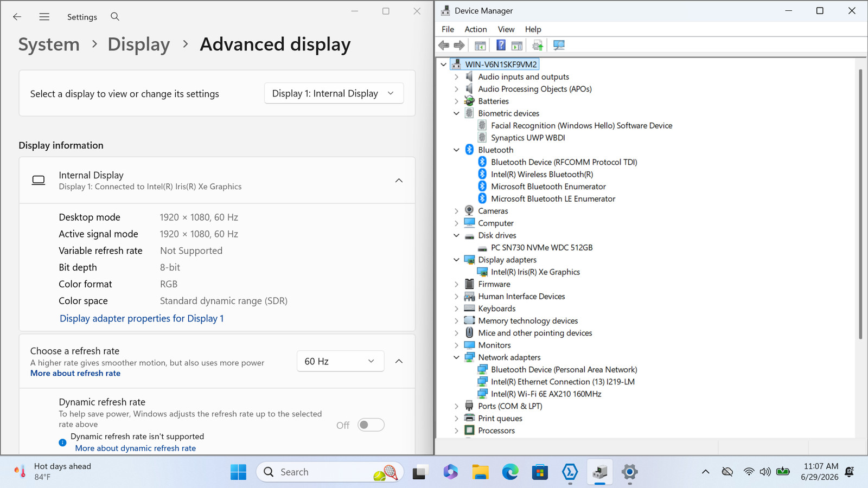868x488 pixels.
Task: Open More about dynamic refresh rate link
Action: 136,448
